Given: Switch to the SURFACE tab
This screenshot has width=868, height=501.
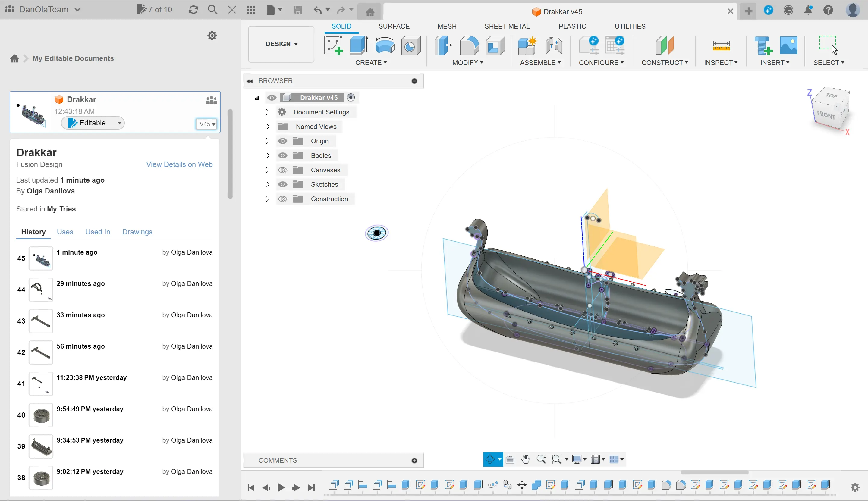Looking at the screenshot, I should [x=394, y=26].
